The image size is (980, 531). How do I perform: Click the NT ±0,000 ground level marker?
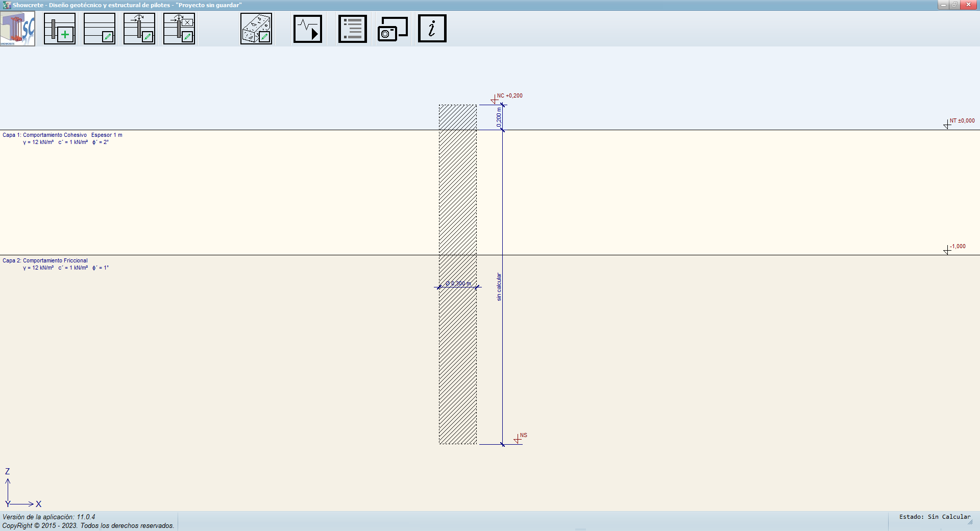click(961, 121)
